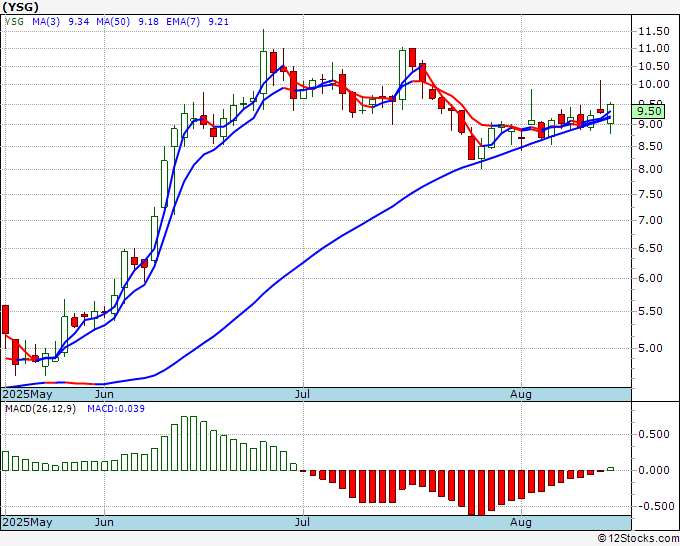The width and height of the screenshot is (680, 546).
Task: Select the MA(50) indicator label
Action: 113,21
